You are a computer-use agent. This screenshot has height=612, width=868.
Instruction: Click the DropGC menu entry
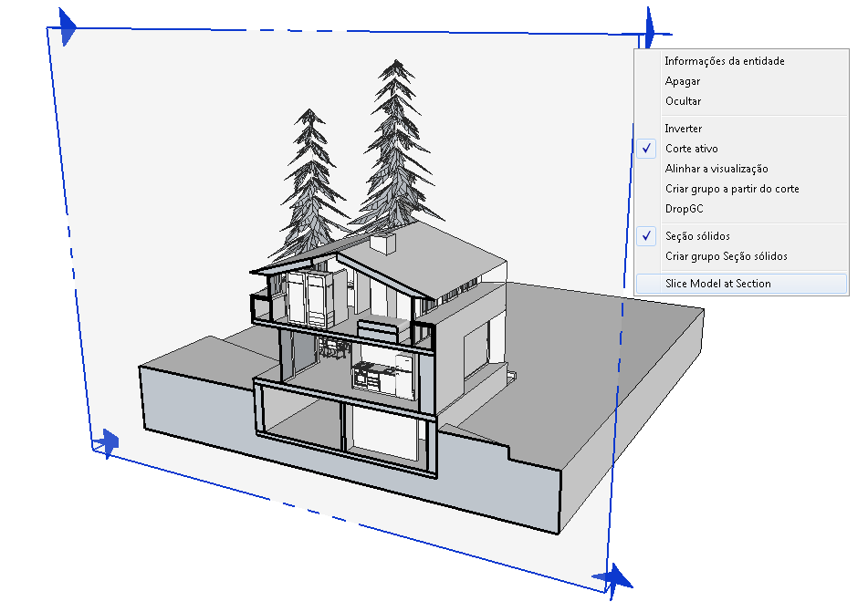point(741,209)
